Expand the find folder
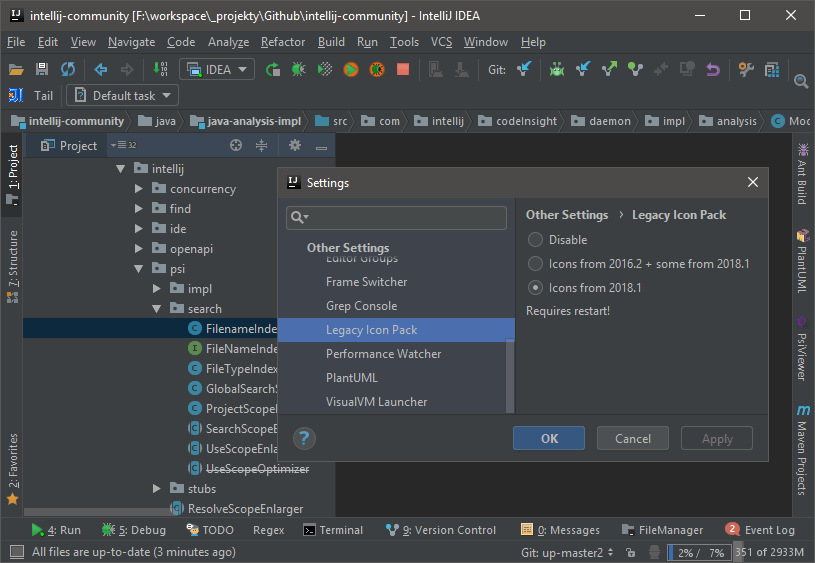Viewport: 815px width, 563px height. pos(138,208)
